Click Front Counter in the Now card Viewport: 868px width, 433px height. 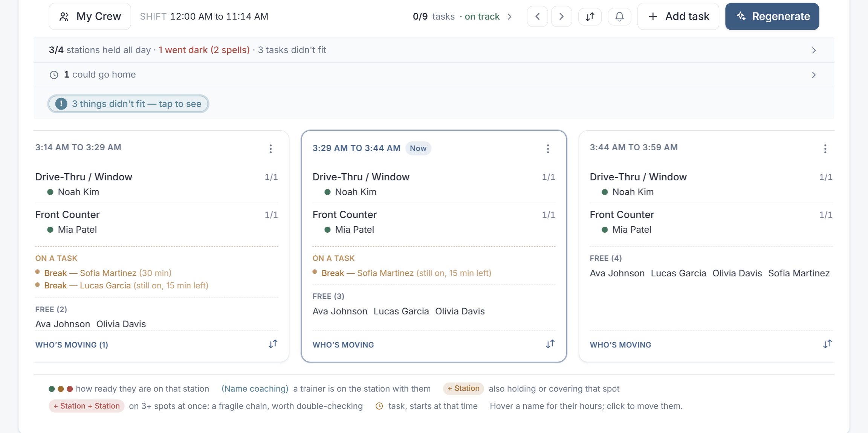(344, 214)
